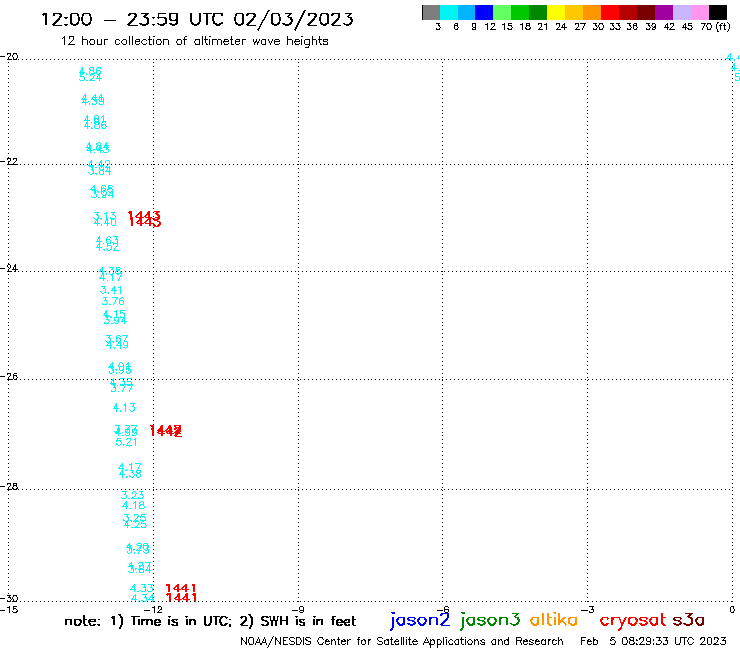The height and width of the screenshot is (650, 740).
Task: Select the -30 latitude axis label
Action: click(x=9, y=599)
